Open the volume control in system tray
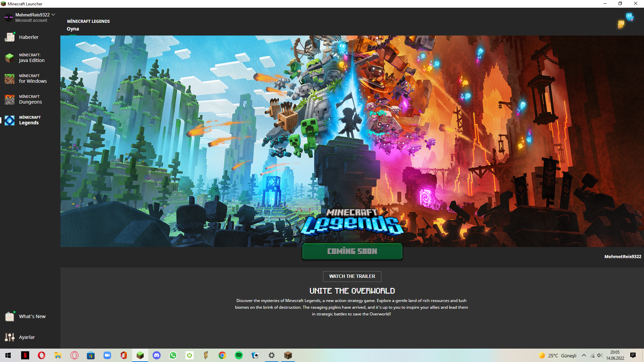The width and height of the screenshot is (644, 362). (x=600, y=355)
